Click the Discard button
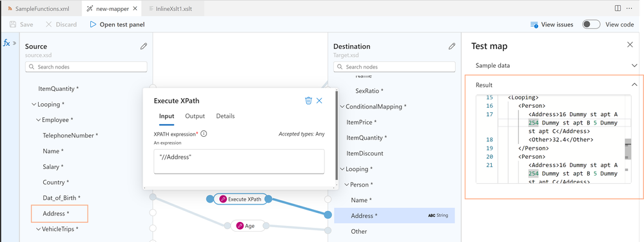 [61, 25]
